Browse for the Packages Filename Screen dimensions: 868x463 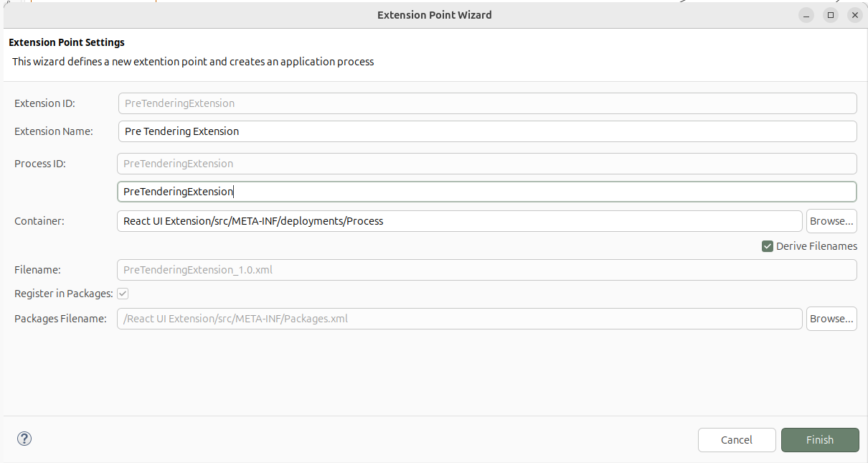(x=831, y=318)
